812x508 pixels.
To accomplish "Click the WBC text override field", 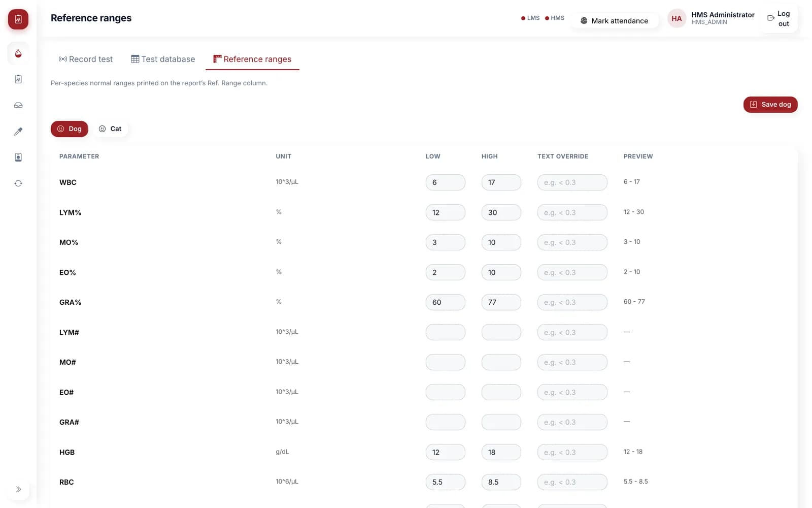I will point(572,182).
